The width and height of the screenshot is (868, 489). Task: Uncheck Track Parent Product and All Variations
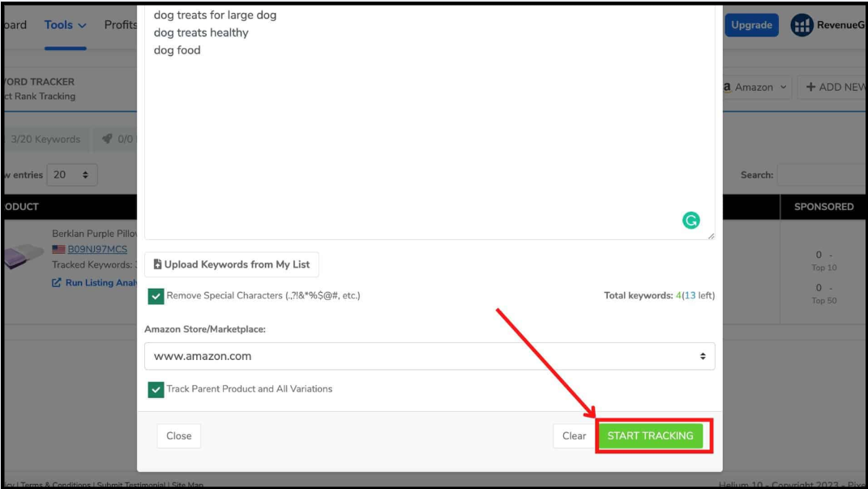coord(156,389)
